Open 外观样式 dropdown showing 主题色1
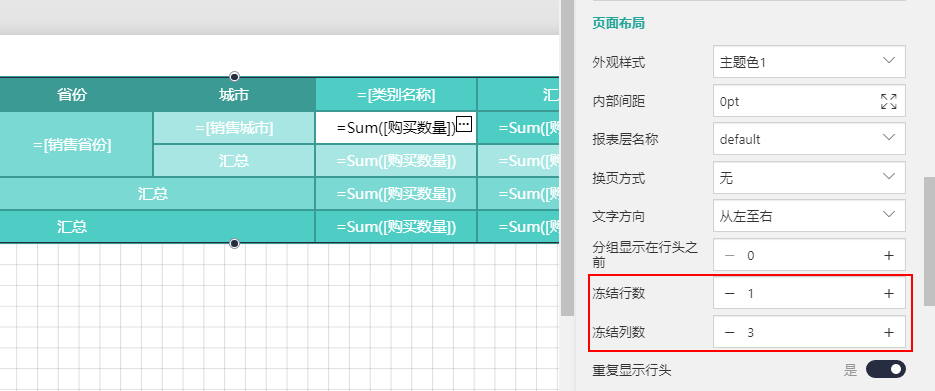The height and width of the screenshot is (391, 935). pyautogui.click(x=809, y=61)
